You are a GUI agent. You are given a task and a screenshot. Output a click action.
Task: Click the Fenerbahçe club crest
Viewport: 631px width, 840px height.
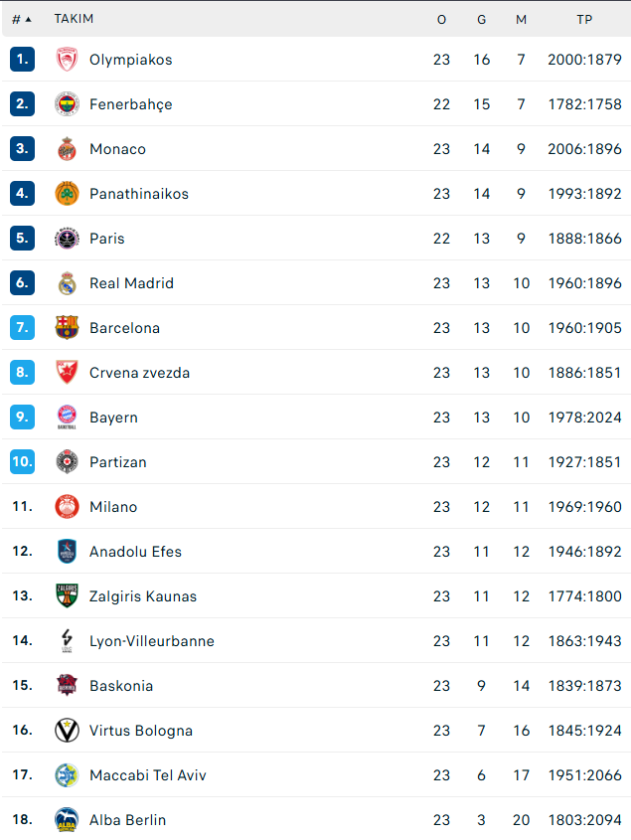pos(67,104)
